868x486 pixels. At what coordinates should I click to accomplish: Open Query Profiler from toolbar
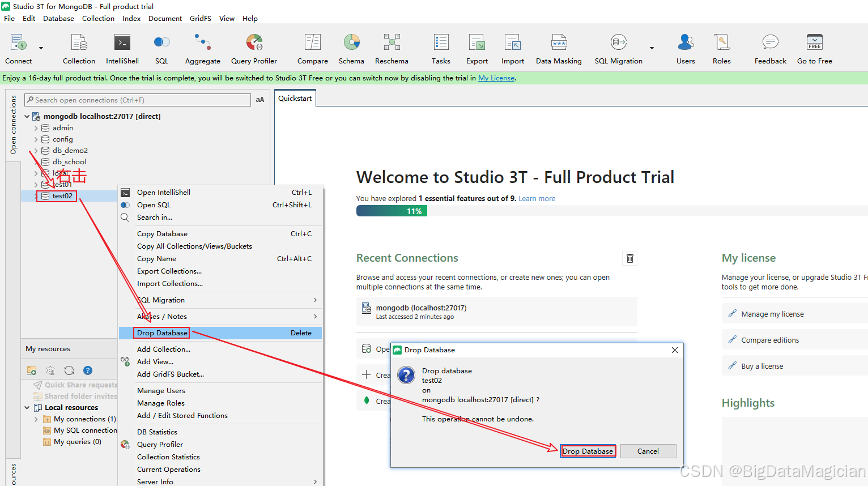click(x=254, y=42)
